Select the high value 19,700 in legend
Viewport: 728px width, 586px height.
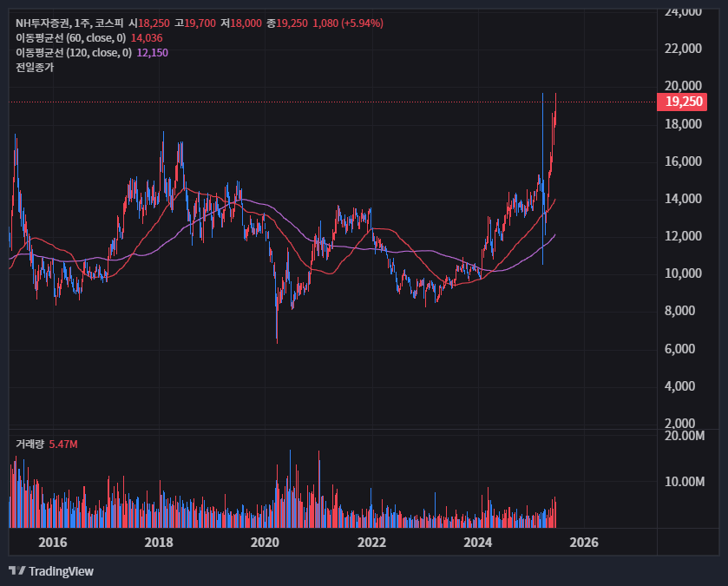pyautogui.click(x=200, y=23)
